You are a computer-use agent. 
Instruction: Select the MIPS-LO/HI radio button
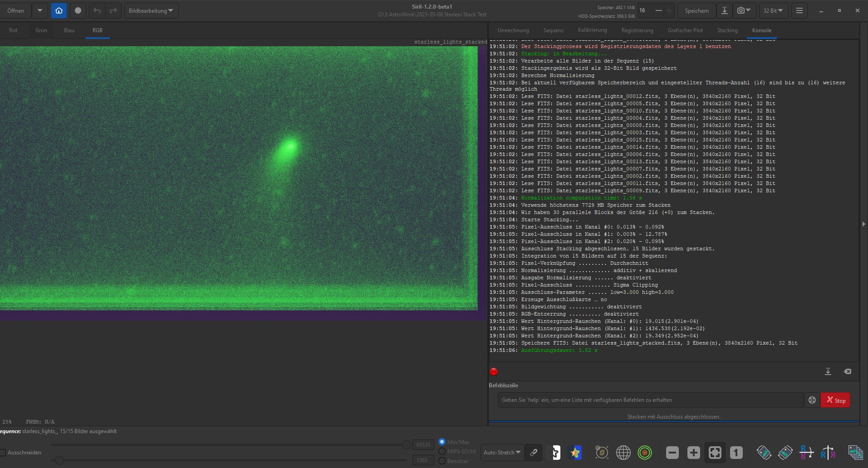442,451
